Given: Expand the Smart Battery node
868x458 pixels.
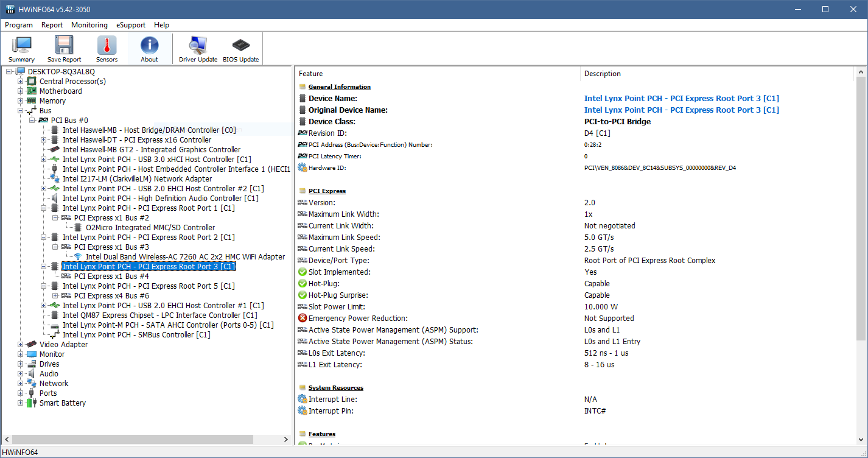Looking at the screenshot, I should pyautogui.click(x=21, y=403).
